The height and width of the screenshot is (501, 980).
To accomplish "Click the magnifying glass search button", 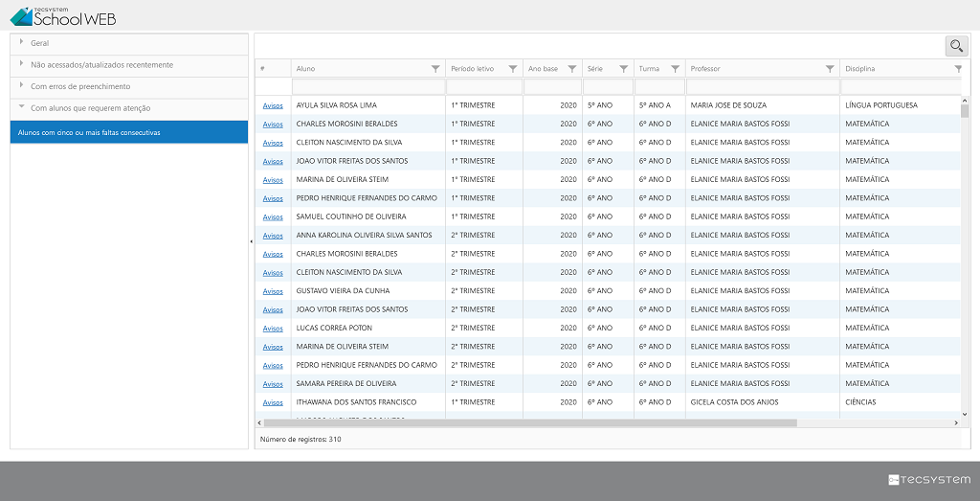I will (x=956, y=46).
